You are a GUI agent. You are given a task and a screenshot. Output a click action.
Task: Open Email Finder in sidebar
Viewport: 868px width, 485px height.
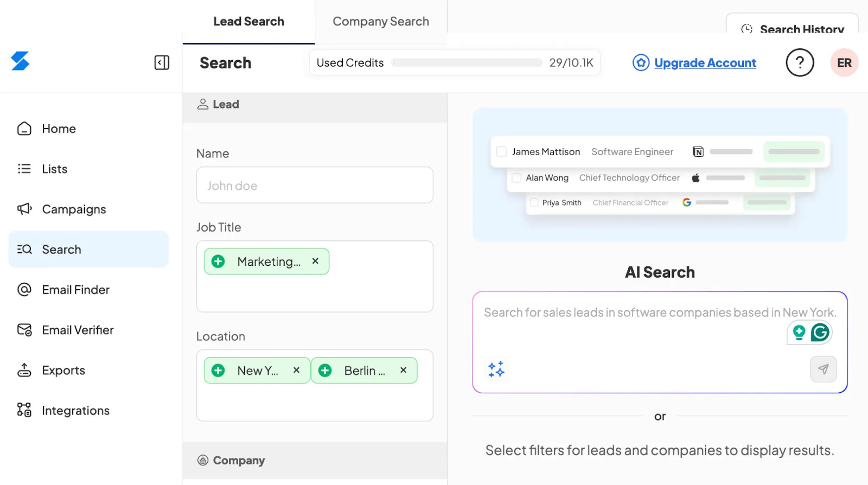coord(88,290)
